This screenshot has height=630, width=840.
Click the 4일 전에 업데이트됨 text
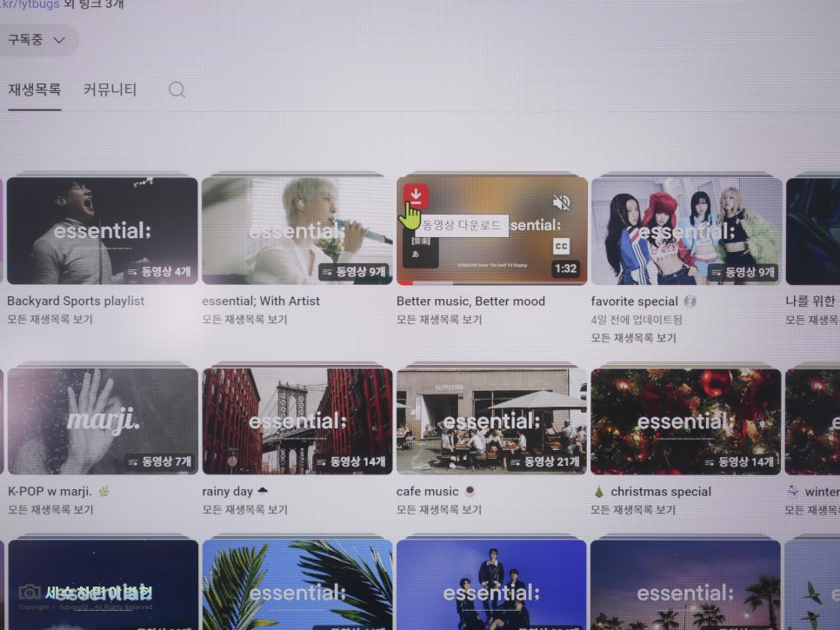637,320
